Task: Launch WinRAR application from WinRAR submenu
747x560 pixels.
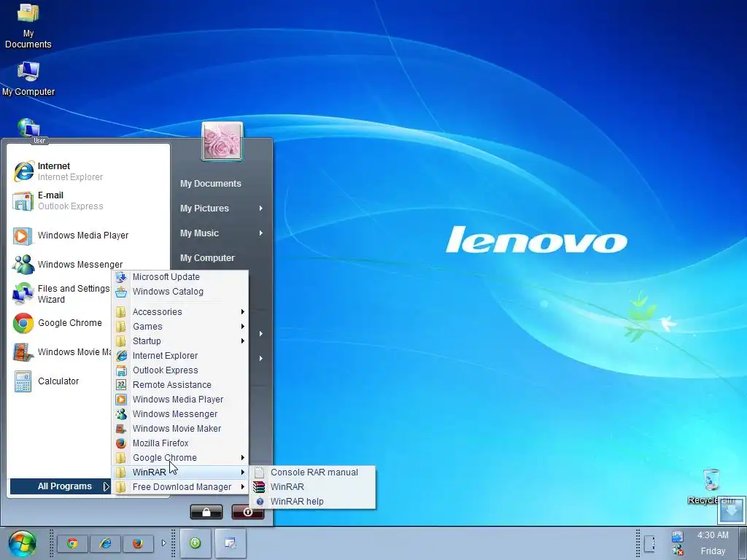Action: coord(312,486)
